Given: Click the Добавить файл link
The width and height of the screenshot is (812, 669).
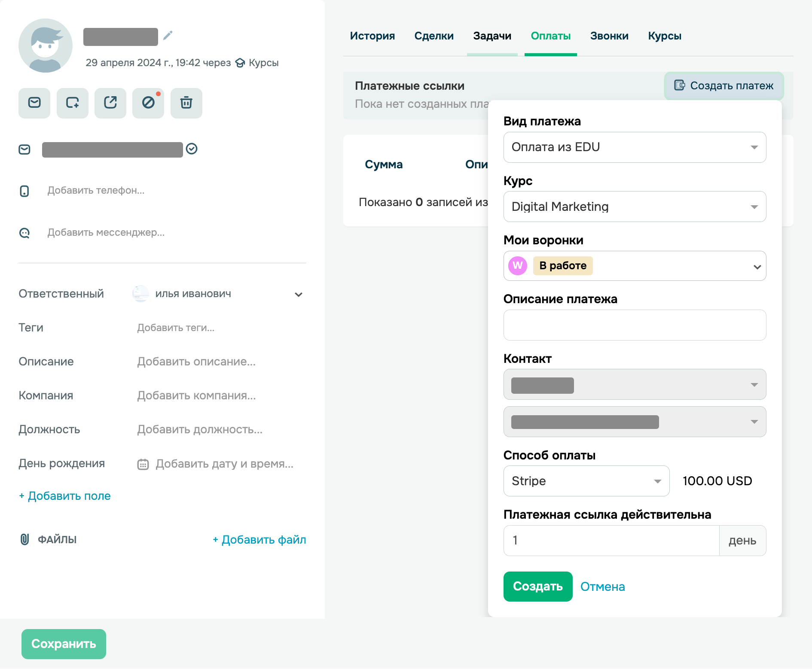Looking at the screenshot, I should tap(259, 540).
